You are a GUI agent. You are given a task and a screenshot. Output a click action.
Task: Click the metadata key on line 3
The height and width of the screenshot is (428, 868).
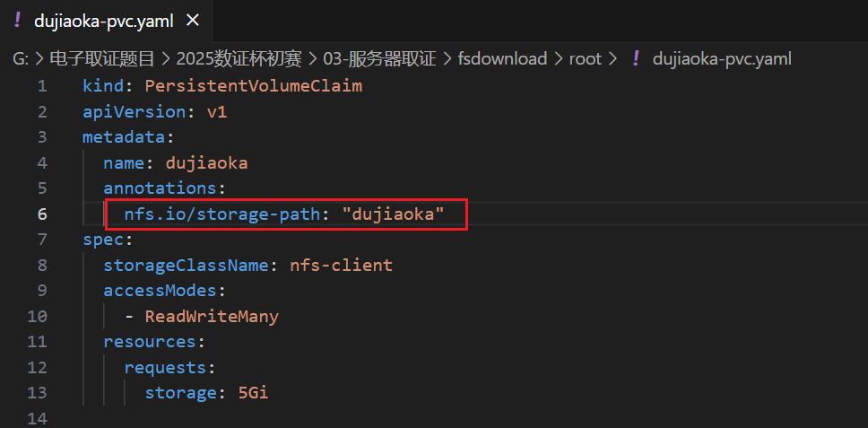point(123,137)
